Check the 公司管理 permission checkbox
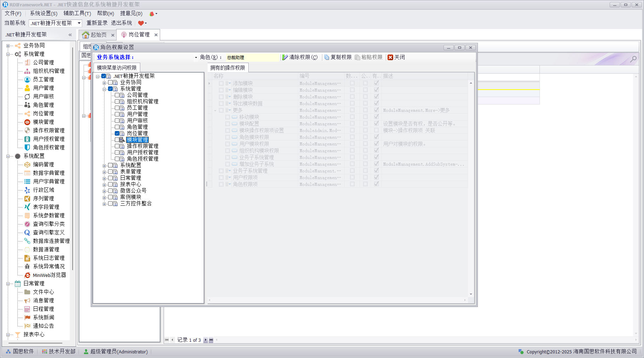The height and width of the screenshot is (358, 644). click(x=117, y=95)
